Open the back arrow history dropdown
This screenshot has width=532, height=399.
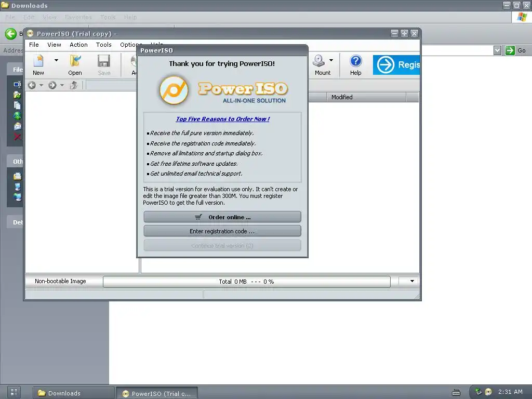tap(42, 85)
